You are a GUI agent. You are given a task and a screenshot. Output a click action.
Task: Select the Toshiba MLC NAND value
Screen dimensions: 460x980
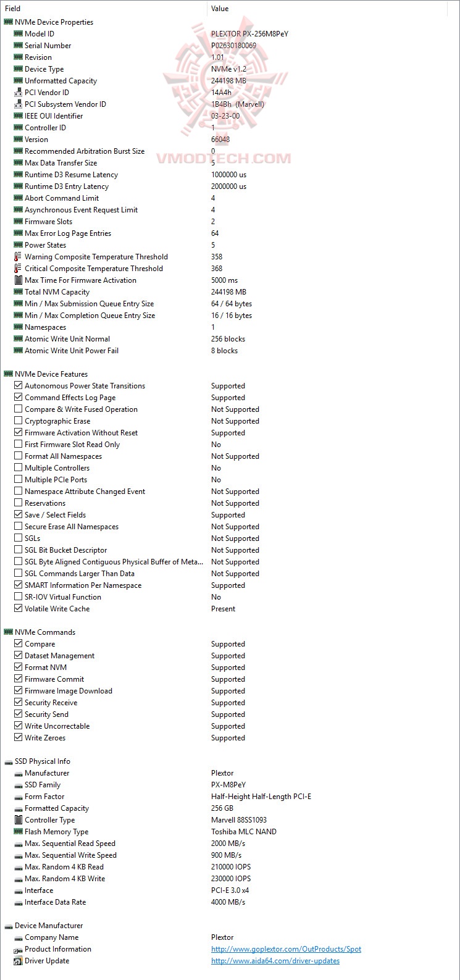[x=244, y=832]
